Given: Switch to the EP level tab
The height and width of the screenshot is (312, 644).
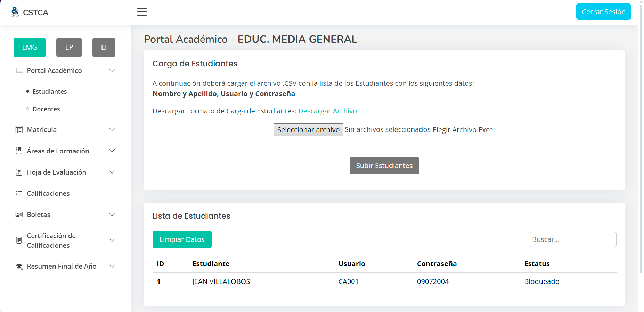Looking at the screenshot, I should coord(69,47).
